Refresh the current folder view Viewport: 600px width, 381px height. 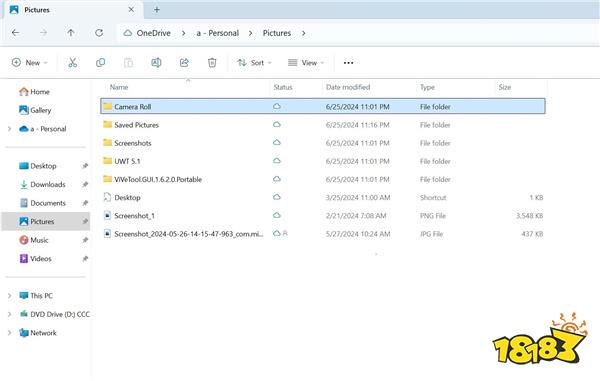(x=99, y=33)
